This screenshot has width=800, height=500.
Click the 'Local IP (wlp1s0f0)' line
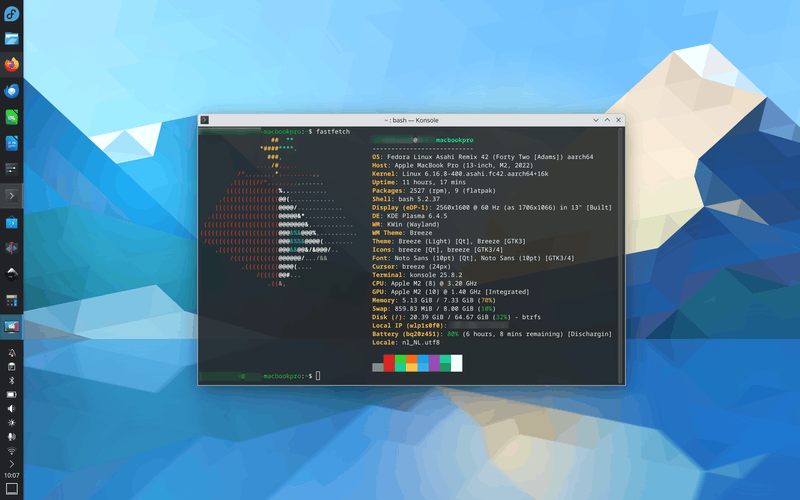pyautogui.click(x=441, y=326)
